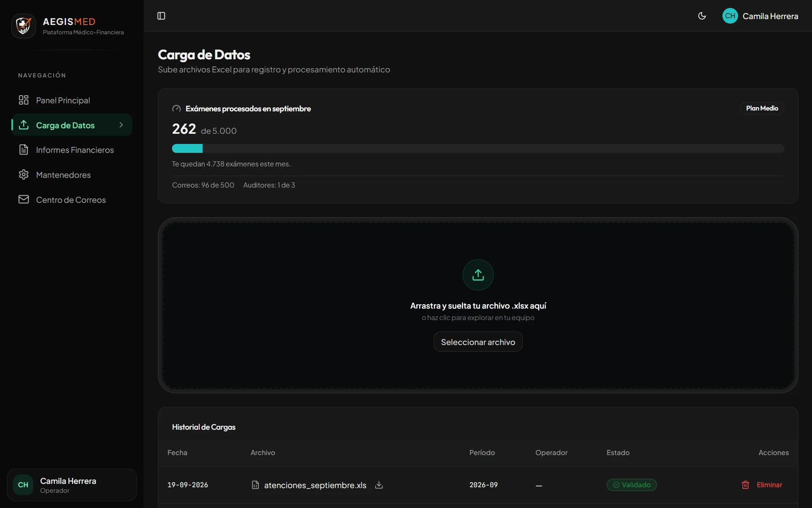Expand the Carga de Datos chevron
The height and width of the screenshot is (508, 812).
pos(121,125)
